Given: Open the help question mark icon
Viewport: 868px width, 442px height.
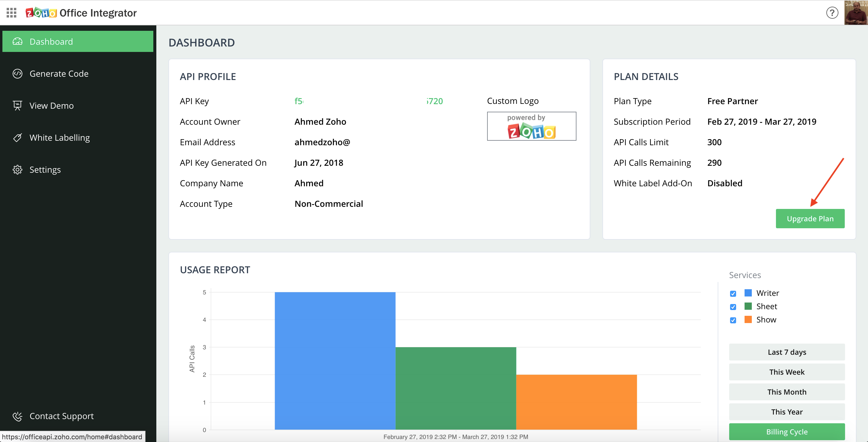Looking at the screenshot, I should click(x=832, y=13).
